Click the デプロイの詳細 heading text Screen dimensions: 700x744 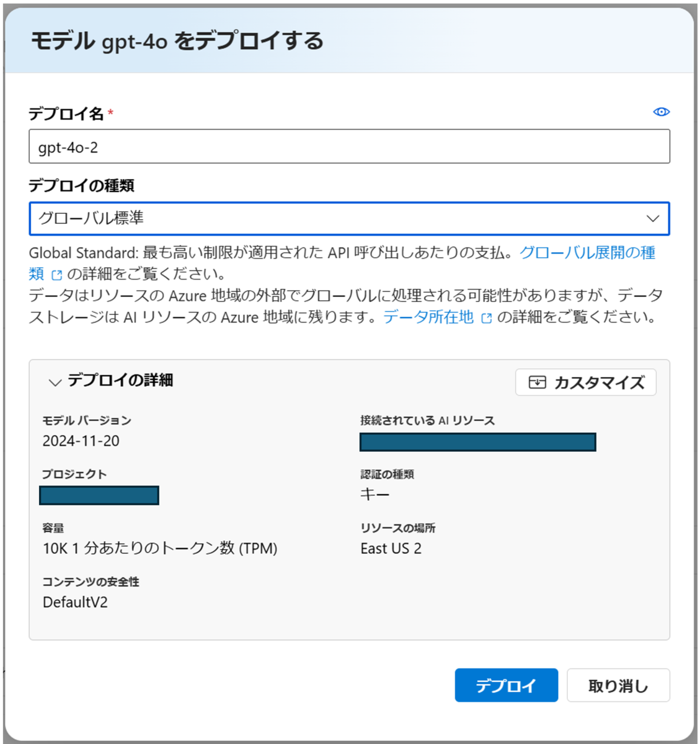120,379
